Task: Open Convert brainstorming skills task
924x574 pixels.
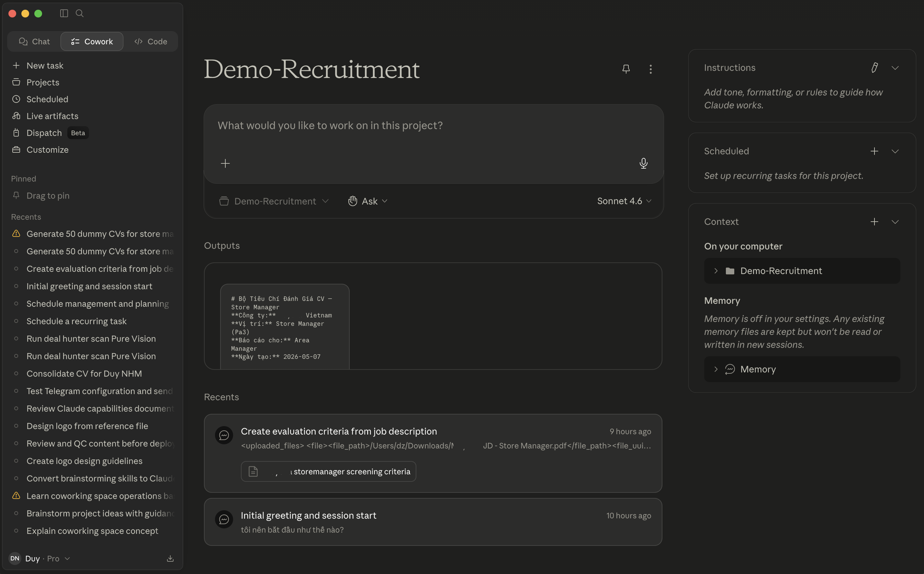Action: tap(93, 478)
